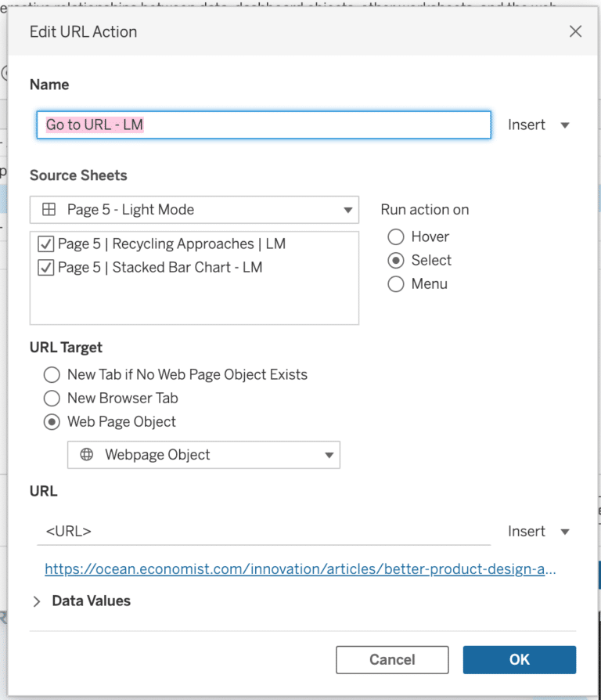The width and height of the screenshot is (601, 700).
Task: Open the Insert menu beside the Name field
Action: pos(539,124)
